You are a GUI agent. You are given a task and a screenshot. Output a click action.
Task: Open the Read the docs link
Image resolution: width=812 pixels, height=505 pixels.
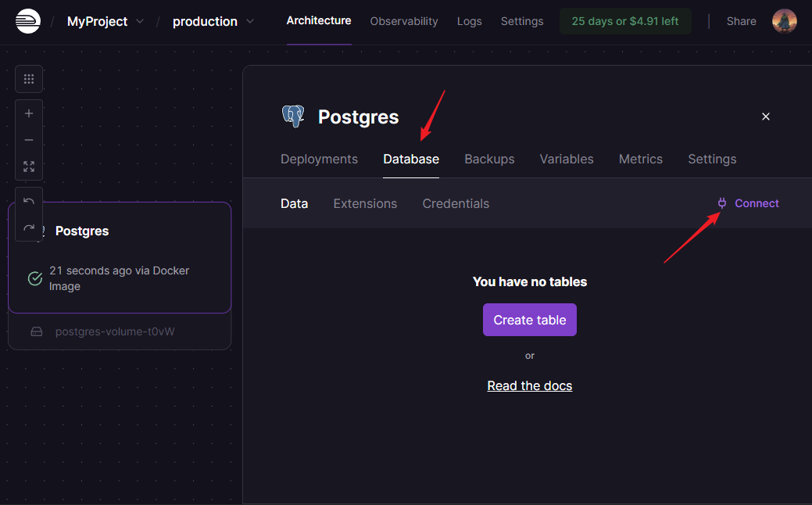pyautogui.click(x=529, y=385)
